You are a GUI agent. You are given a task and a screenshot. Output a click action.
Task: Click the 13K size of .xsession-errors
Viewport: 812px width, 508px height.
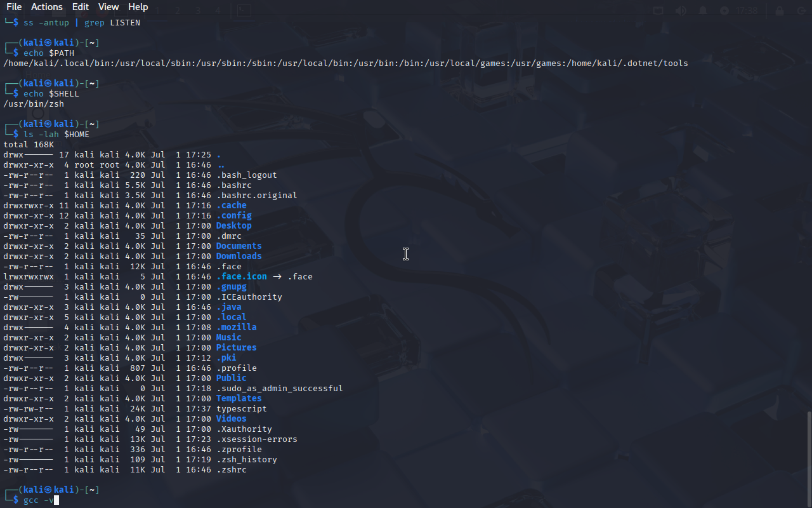(x=138, y=439)
